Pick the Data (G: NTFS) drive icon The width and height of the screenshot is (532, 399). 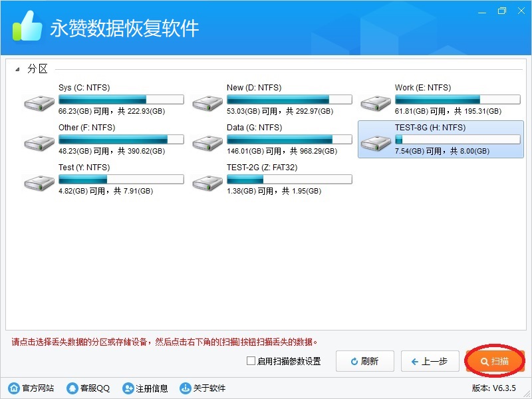coord(207,143)
